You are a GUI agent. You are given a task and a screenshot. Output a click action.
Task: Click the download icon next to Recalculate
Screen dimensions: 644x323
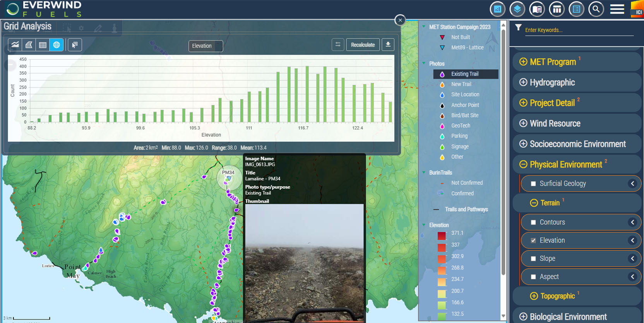click(388, 45)
